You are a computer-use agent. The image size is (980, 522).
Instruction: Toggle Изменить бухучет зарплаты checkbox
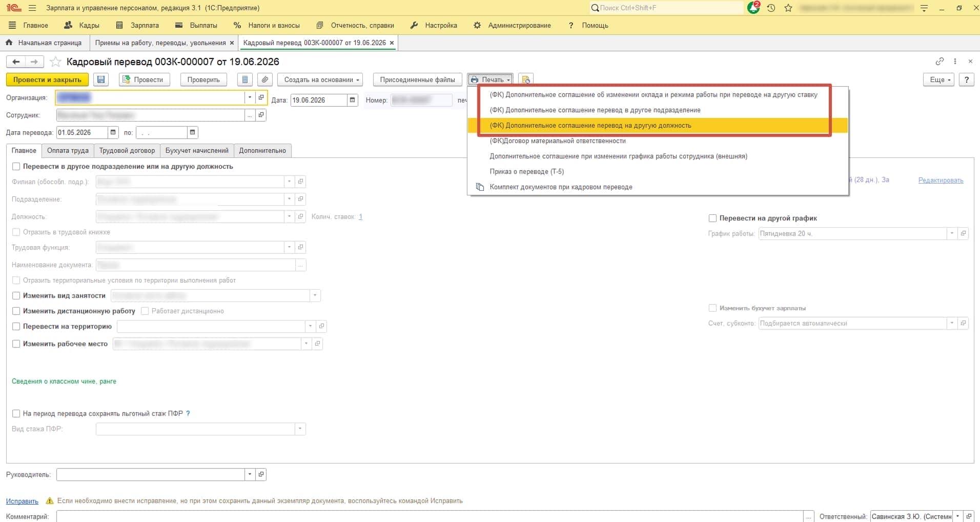(x=712, y=308)
